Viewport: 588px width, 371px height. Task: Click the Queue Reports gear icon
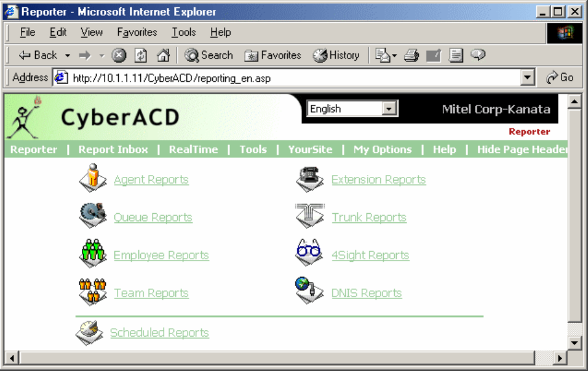point(93,215)
